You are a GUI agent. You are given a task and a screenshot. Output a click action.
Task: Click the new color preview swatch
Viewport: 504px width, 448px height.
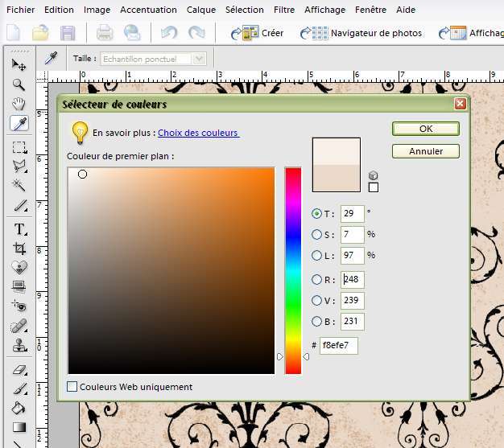[x=337, y=151]
